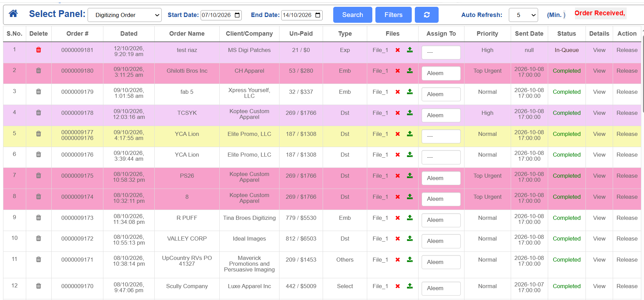Click the Dated column header
This screenshot has width=644, height=300.
click(129, 34)
